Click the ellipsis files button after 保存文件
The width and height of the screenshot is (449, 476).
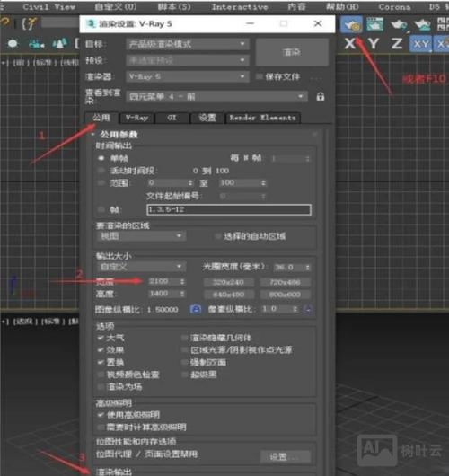point(316,77)
